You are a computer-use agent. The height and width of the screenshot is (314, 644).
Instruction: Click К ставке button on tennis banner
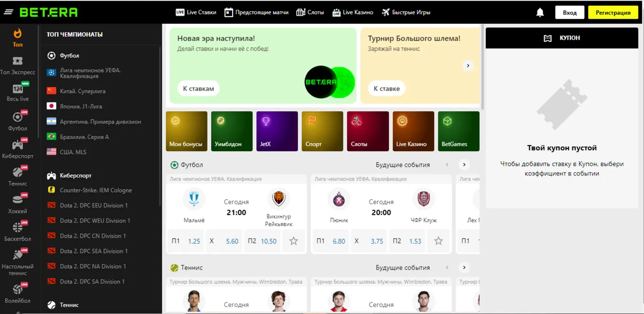click(x=386, y=88)
